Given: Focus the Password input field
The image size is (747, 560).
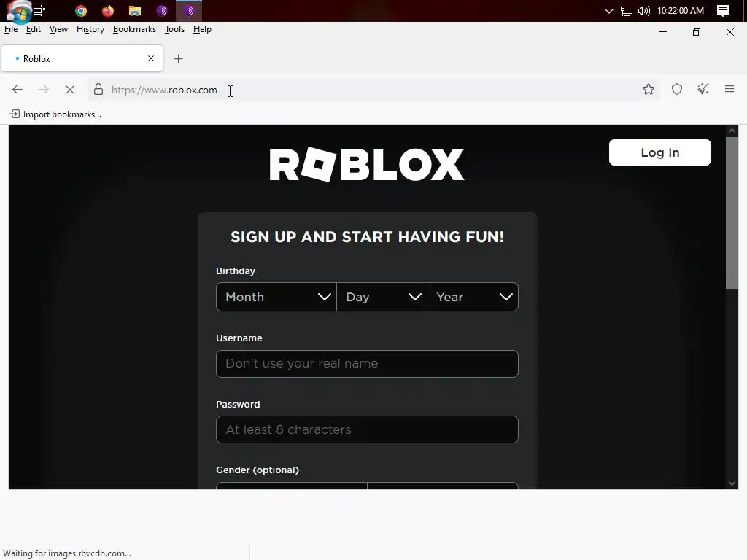Looking at the screenshot, I should point(367,429).
